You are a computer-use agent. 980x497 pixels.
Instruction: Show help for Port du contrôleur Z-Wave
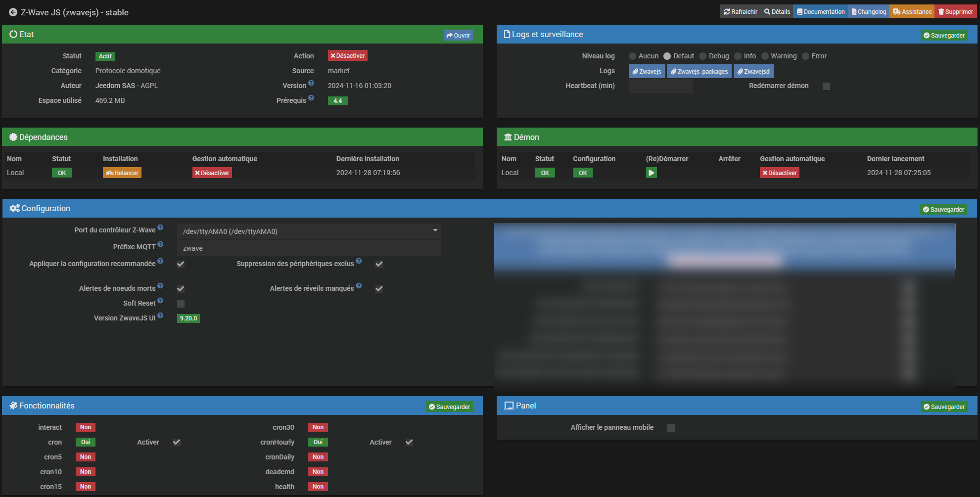160,227
